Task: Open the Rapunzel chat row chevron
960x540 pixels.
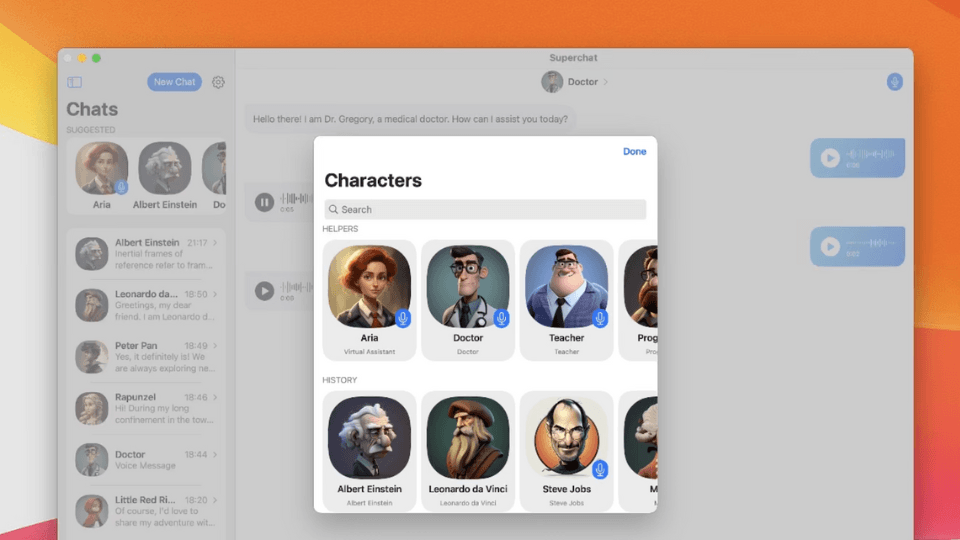Action: 215,398
